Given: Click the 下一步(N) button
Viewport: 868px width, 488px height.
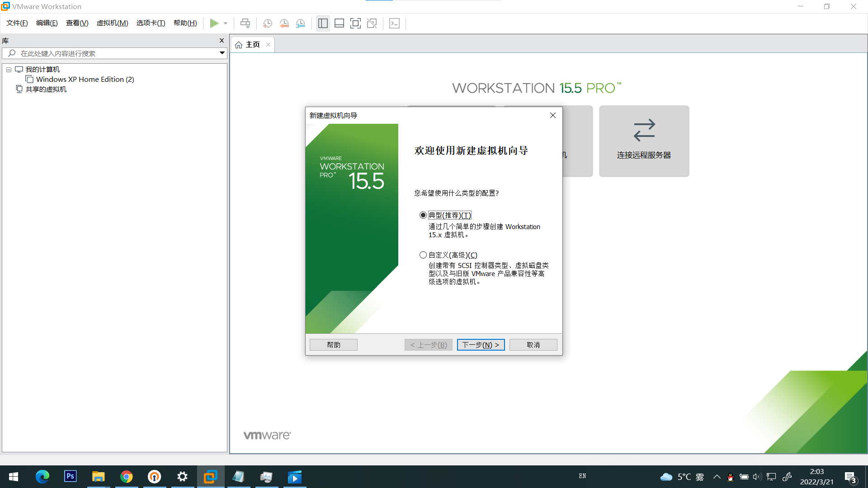Looking at the screenshot, I should pos(481,345).
